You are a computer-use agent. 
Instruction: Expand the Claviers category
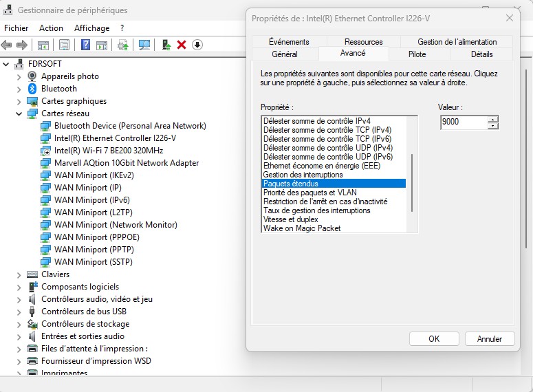pos(19,274)
